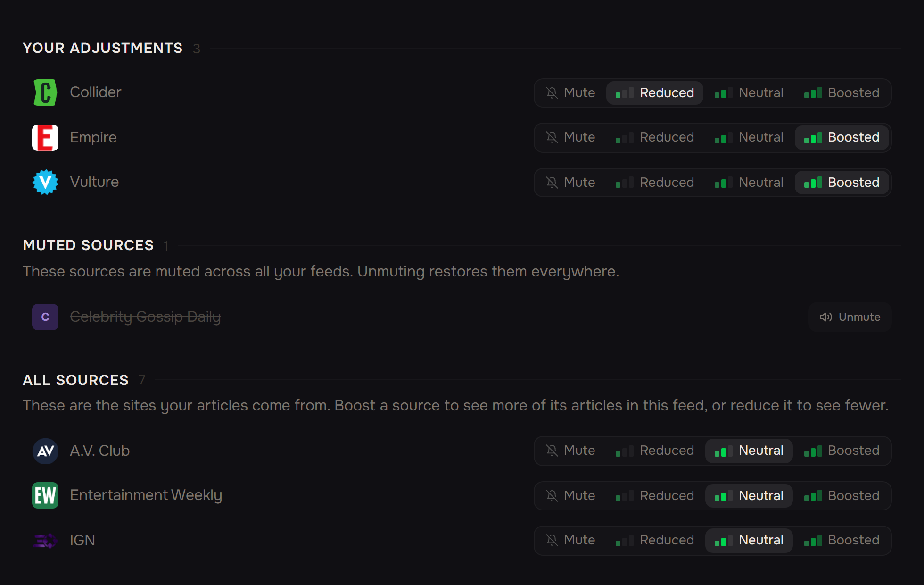
Task: Mute the Empire source
Action: point(570,138)
